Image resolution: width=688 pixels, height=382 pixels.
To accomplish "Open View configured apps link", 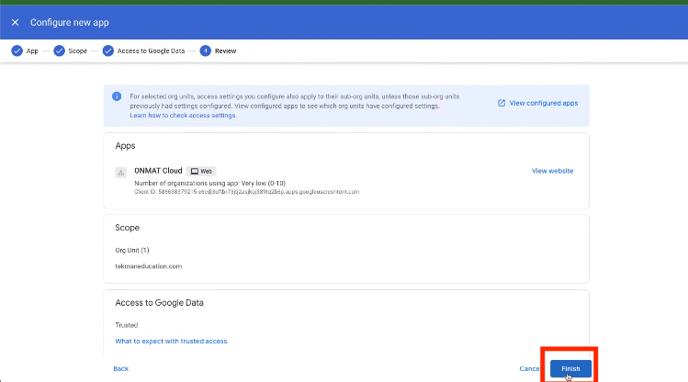I will coord(544,103).
